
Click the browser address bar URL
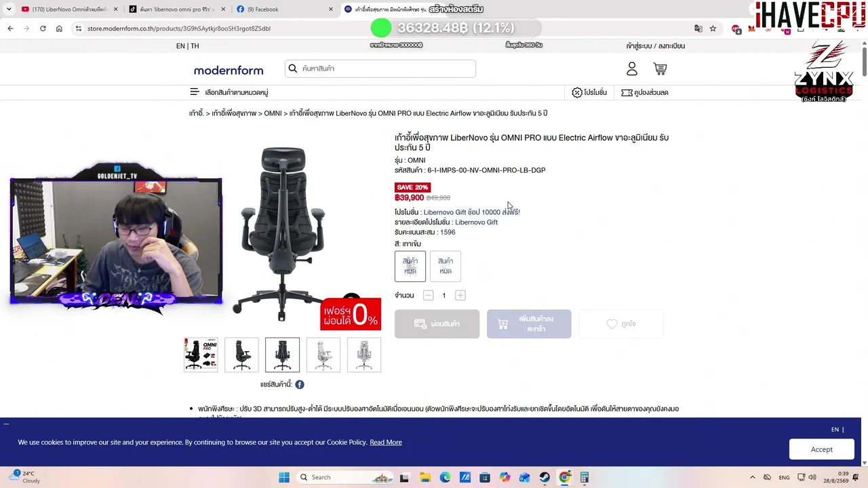click(x=179, y=28)
